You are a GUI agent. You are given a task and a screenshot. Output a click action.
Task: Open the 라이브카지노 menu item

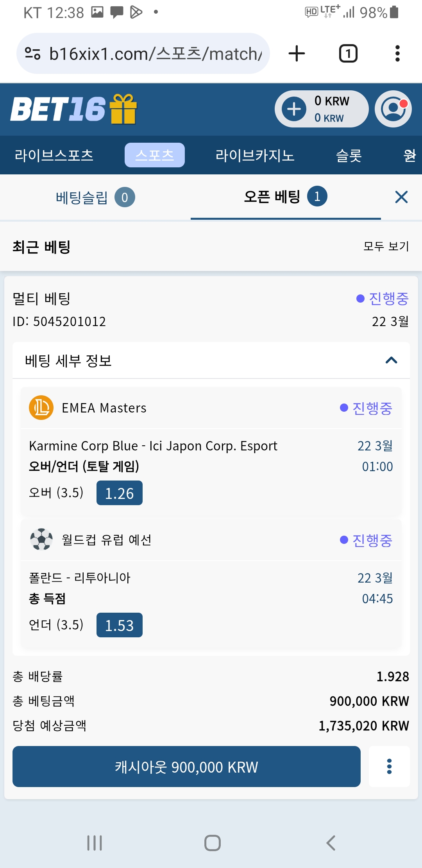[255, 155]
